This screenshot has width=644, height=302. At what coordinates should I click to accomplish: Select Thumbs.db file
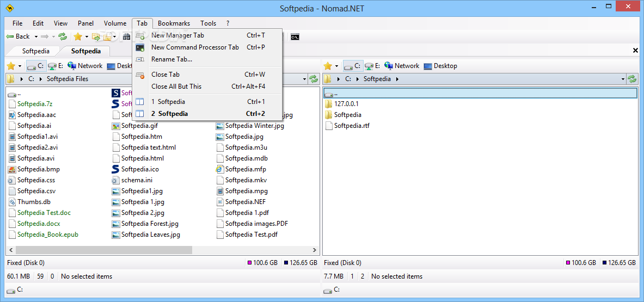pos(29,202)
